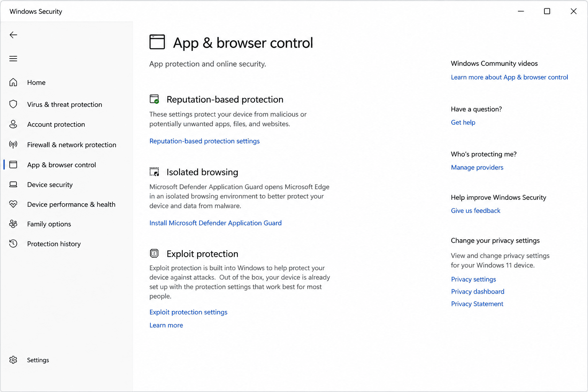Open Privacy settings link
The width and height of the screenshot is (588, 392).
click(x=474, y=279)
